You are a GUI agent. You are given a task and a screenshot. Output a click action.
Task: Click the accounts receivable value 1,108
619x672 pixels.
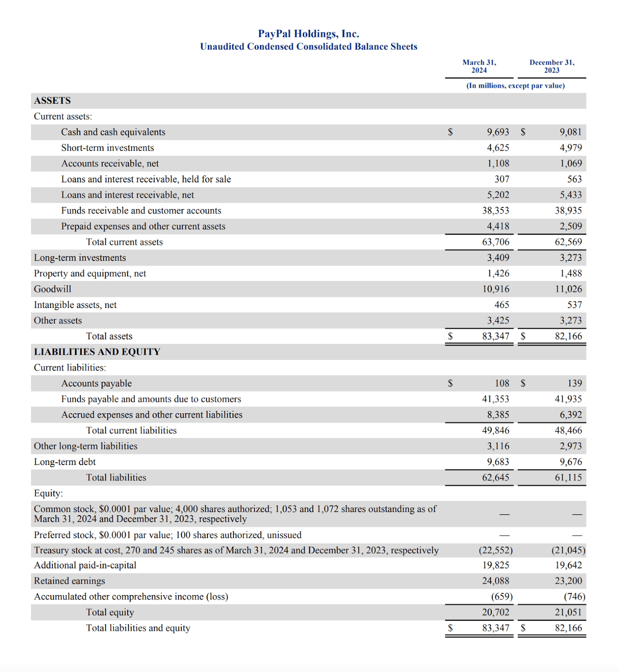498,164
